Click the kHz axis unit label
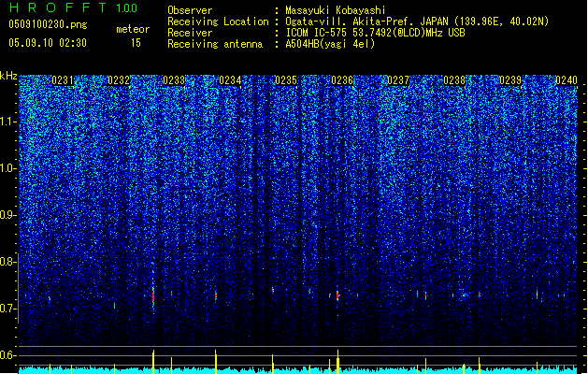Image resolution: width=588 pixels, height=374 pixels. click(x=8, y=76)
